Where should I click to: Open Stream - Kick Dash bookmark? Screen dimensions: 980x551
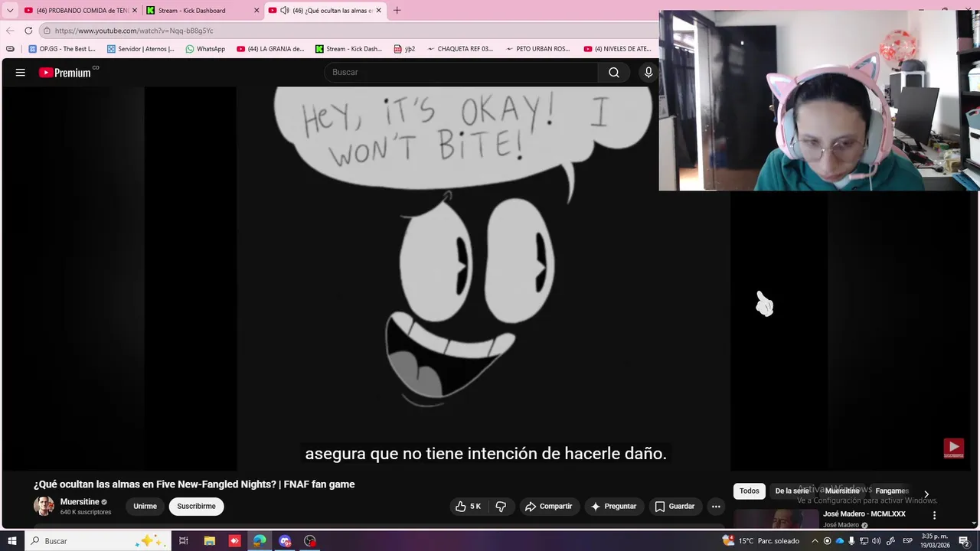[348, 49]
